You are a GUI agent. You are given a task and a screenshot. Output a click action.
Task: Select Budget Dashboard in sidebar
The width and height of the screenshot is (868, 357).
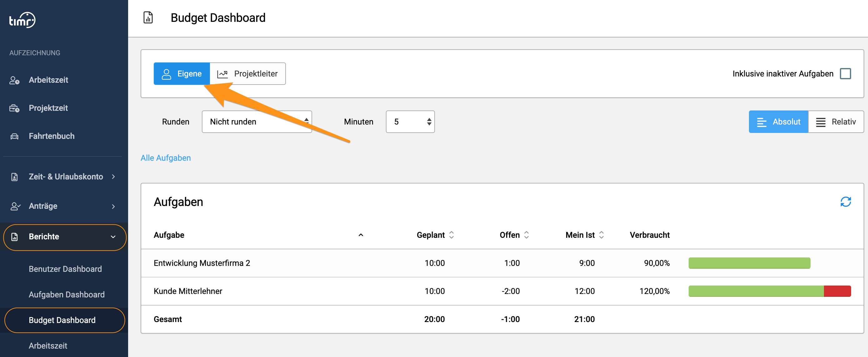tap(64, 320)
